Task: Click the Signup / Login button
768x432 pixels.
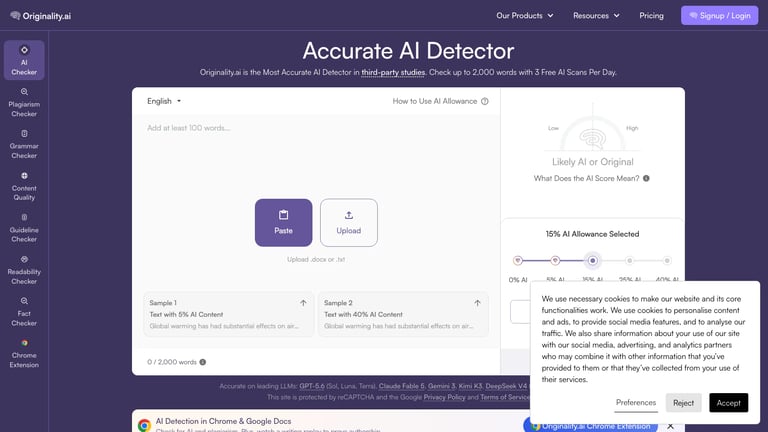Action: tap(720, 16)
